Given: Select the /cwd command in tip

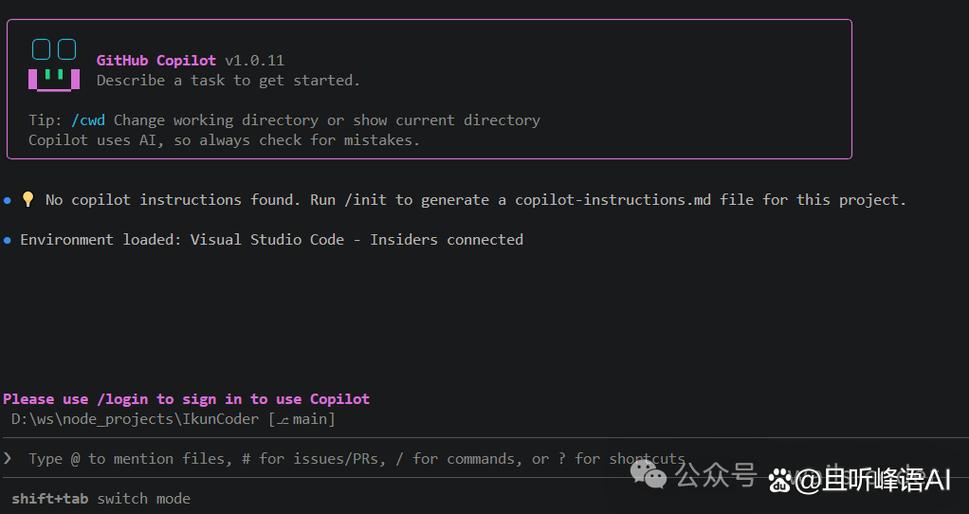Looking at the screenshot, I should click(x=88, y=120).
